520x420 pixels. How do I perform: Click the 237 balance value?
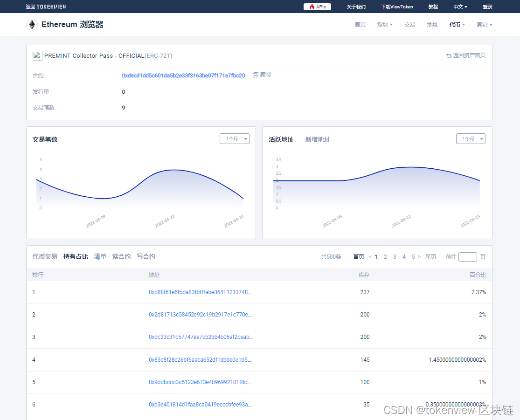pos(365,292)
